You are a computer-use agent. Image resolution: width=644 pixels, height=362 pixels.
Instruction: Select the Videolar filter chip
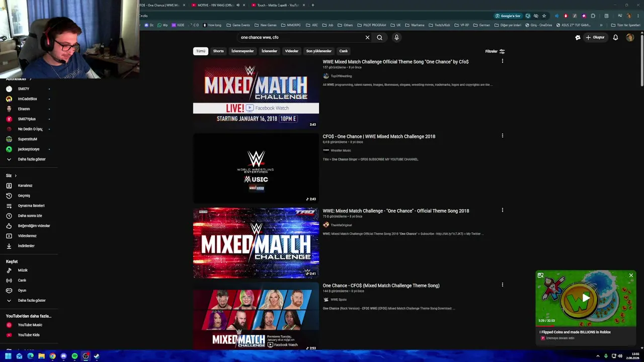point(292,51)
